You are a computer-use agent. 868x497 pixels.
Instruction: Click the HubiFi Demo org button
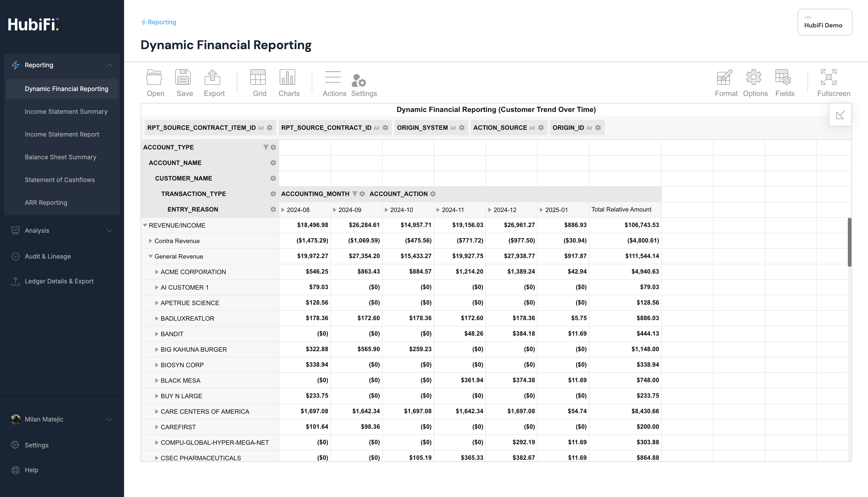pyautogui.click(x=824, y=22)
